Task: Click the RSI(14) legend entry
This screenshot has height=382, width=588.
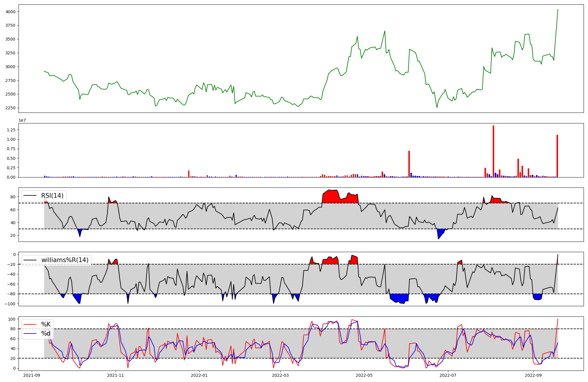Action: point(52,196)
